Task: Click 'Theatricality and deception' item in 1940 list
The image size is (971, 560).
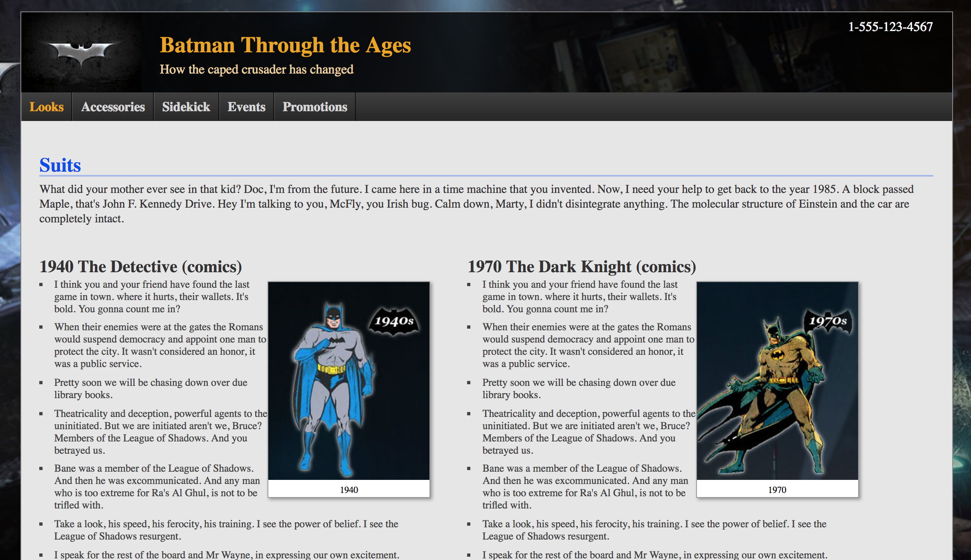Action: click(160, 432)
